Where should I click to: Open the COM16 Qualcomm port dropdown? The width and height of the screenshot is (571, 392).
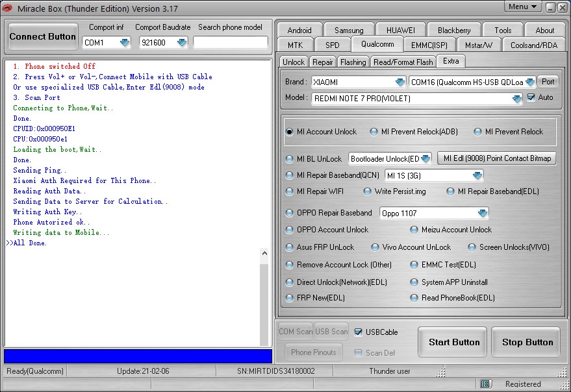click(x=530, y=82)
